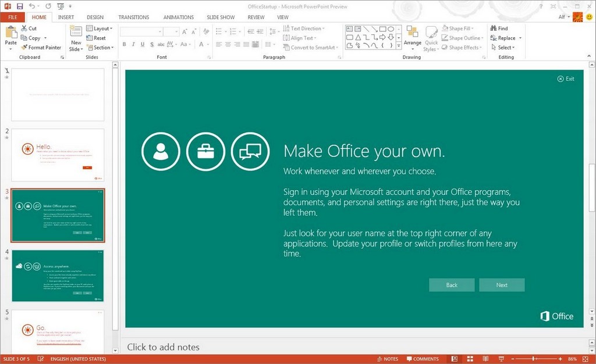Screen dimensions: 596x364
Task: Switch to the ANIMATIONS tab
Action: [178, 17]
